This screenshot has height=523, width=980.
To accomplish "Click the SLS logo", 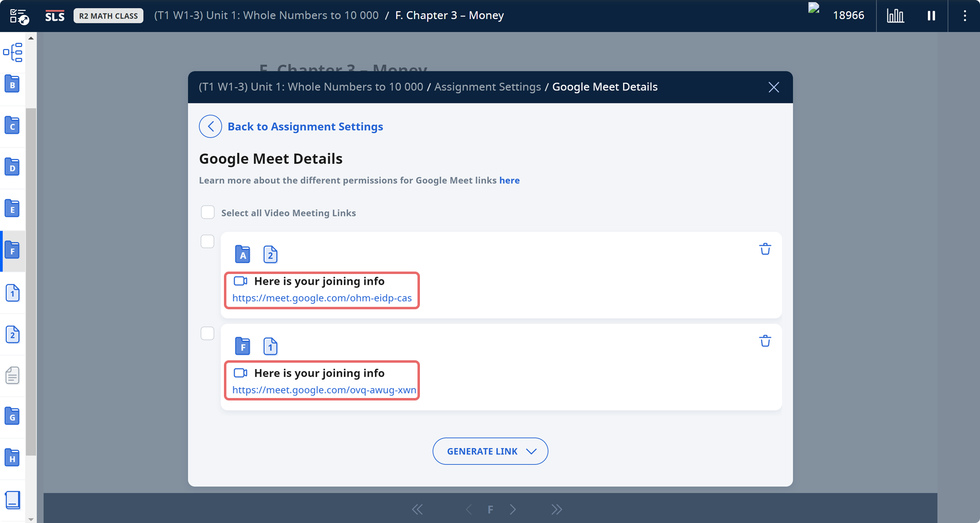I will point(55,16).
